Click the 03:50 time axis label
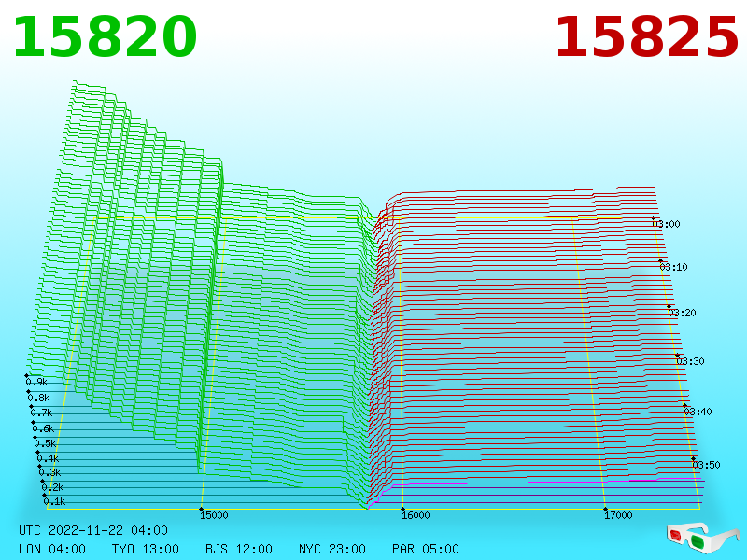The height and width of the screenshot is (560, 747). 706,465
